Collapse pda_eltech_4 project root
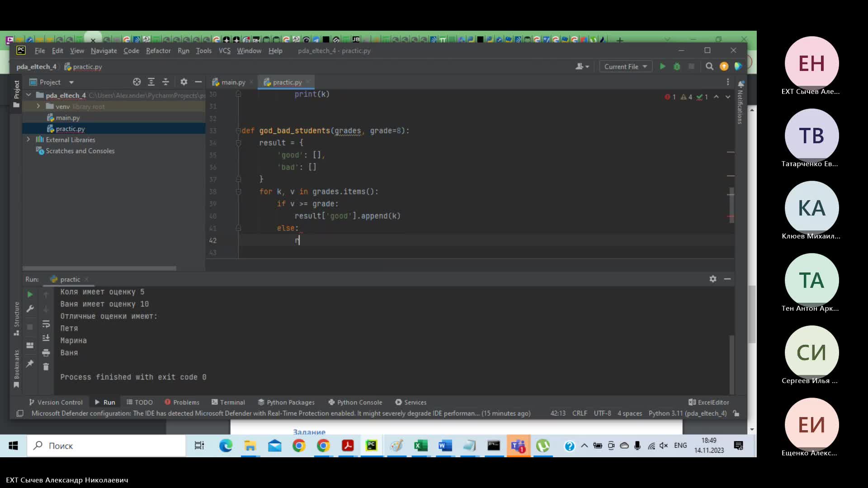This screenshot has height=488, width=868. pos(28,95)
